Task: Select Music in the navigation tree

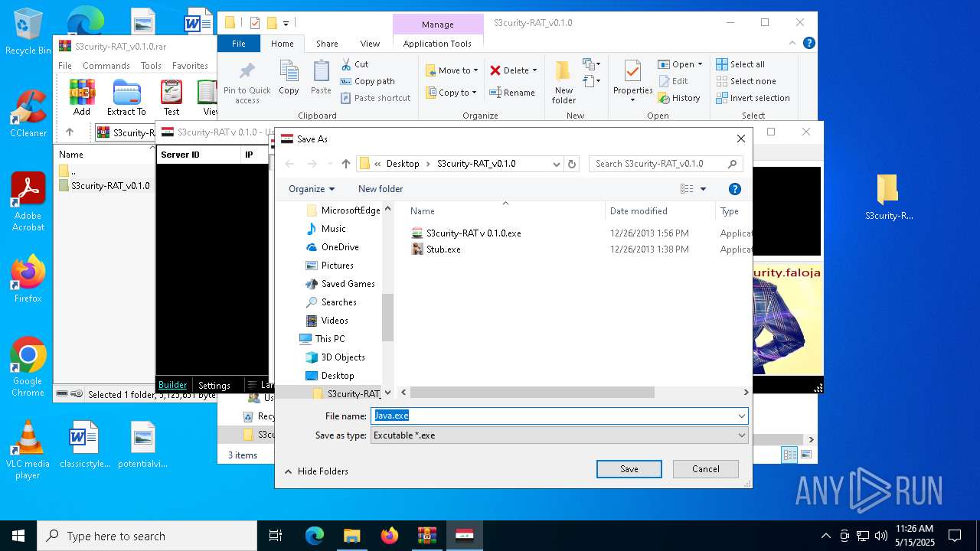Action: click(333, 228)
